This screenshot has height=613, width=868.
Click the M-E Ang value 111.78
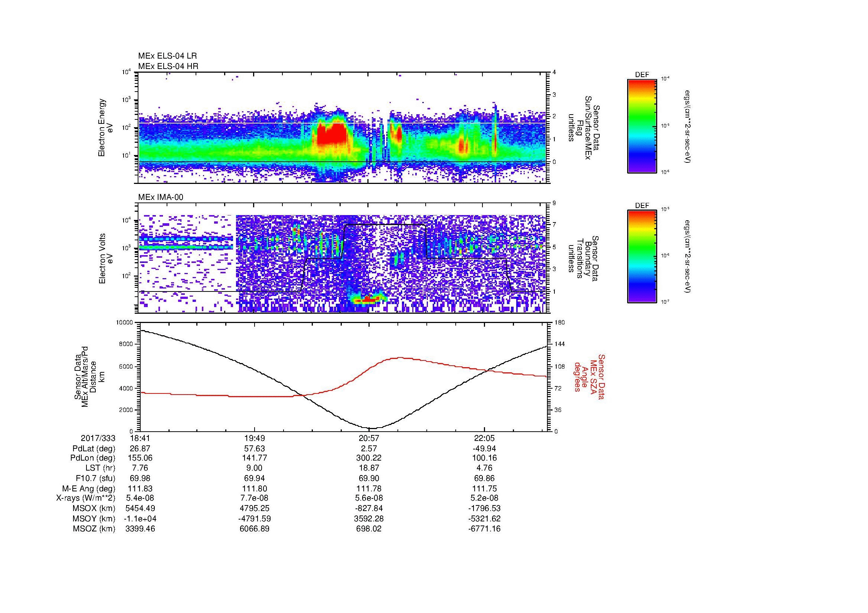coord(369,489)
